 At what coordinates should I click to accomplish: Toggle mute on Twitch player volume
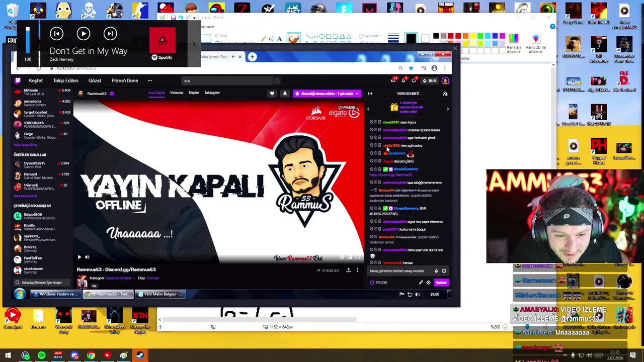(87, 257)
